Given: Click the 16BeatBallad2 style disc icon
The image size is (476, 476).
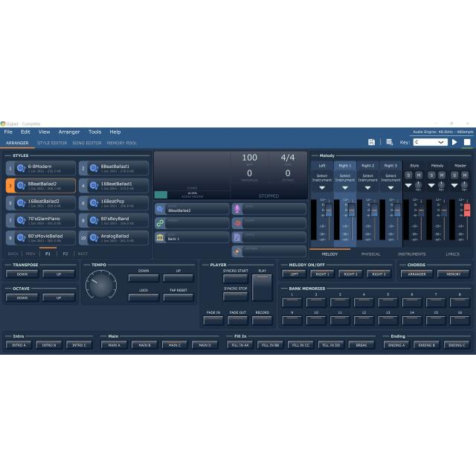Looking at the screenshot, I should (x=21, y=203).
